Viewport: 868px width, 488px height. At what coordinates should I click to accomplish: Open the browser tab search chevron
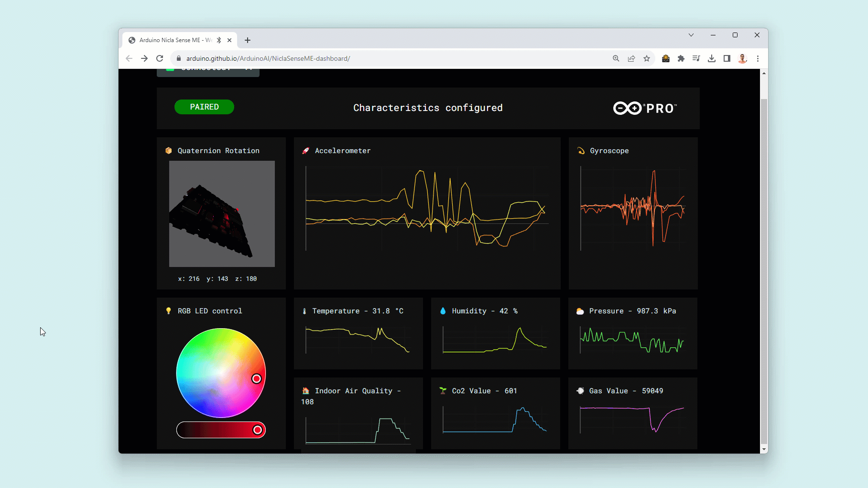point(691,35)
